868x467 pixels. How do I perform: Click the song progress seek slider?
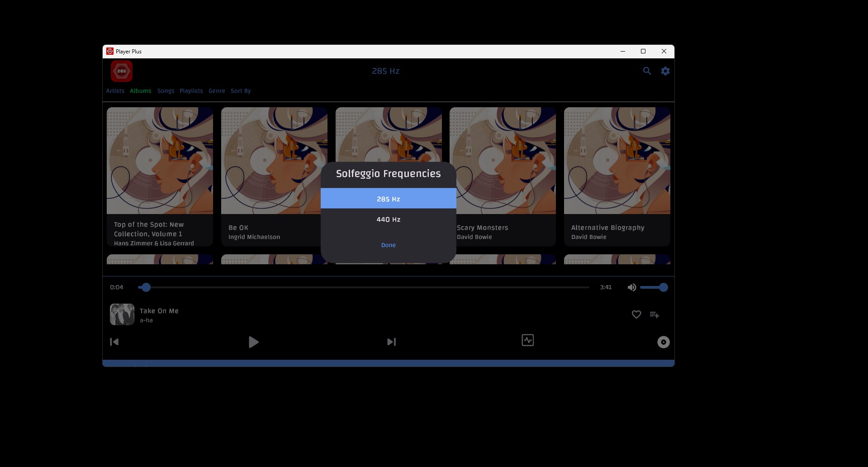[x=364, y=287]
